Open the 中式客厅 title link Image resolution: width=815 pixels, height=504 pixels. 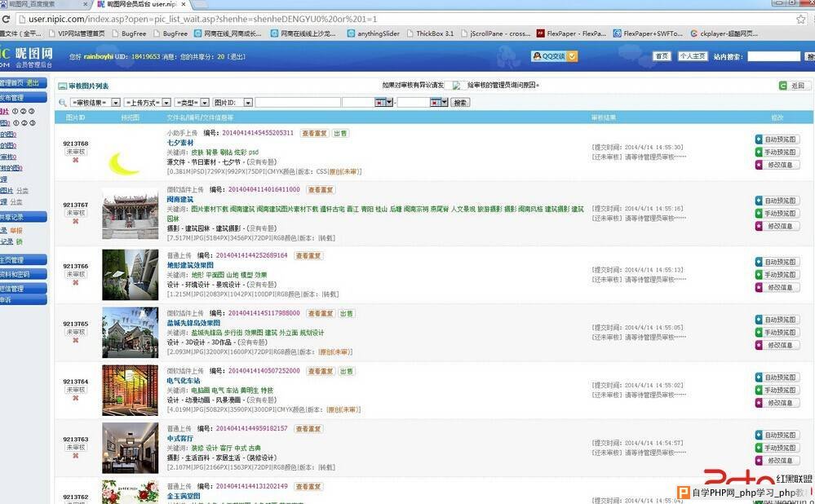pos(180,438)
